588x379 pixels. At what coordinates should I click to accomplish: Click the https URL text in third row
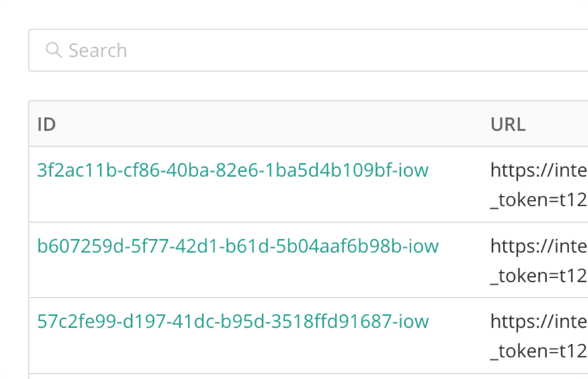point(539,322)
